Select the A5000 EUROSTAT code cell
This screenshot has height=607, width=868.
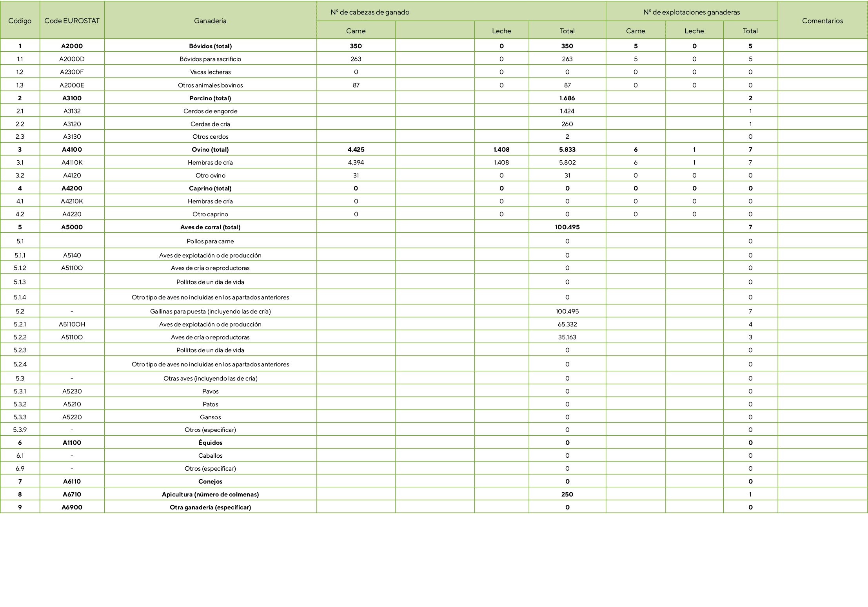[72, 227]
